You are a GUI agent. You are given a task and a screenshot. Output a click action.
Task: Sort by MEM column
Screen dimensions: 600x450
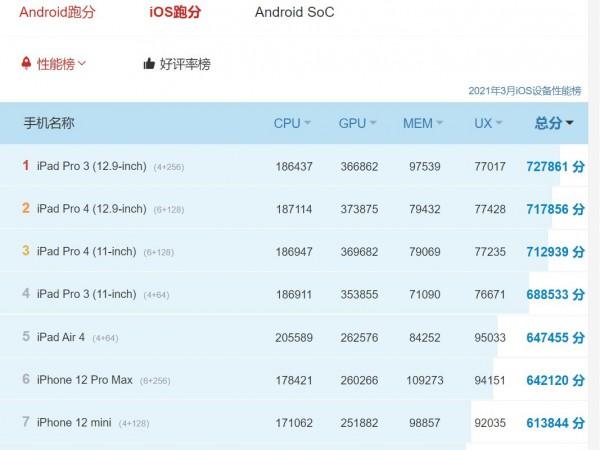point(422,123)
